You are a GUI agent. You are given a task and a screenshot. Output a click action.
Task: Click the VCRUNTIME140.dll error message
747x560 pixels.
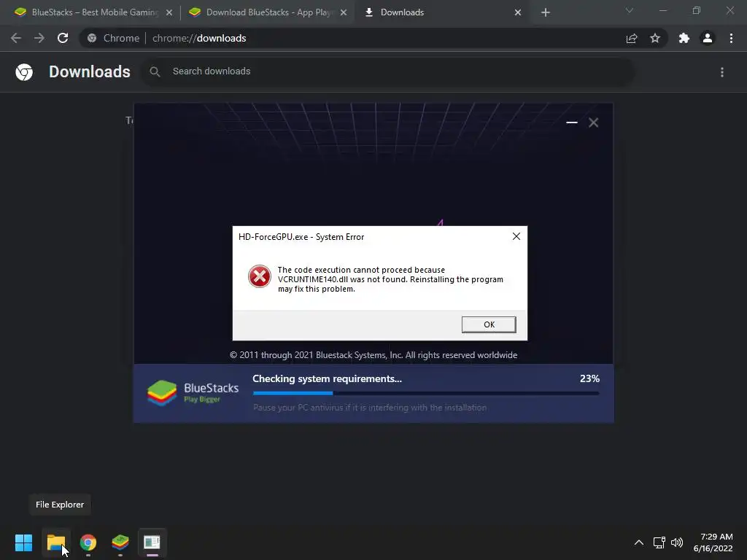coord(390,279)
